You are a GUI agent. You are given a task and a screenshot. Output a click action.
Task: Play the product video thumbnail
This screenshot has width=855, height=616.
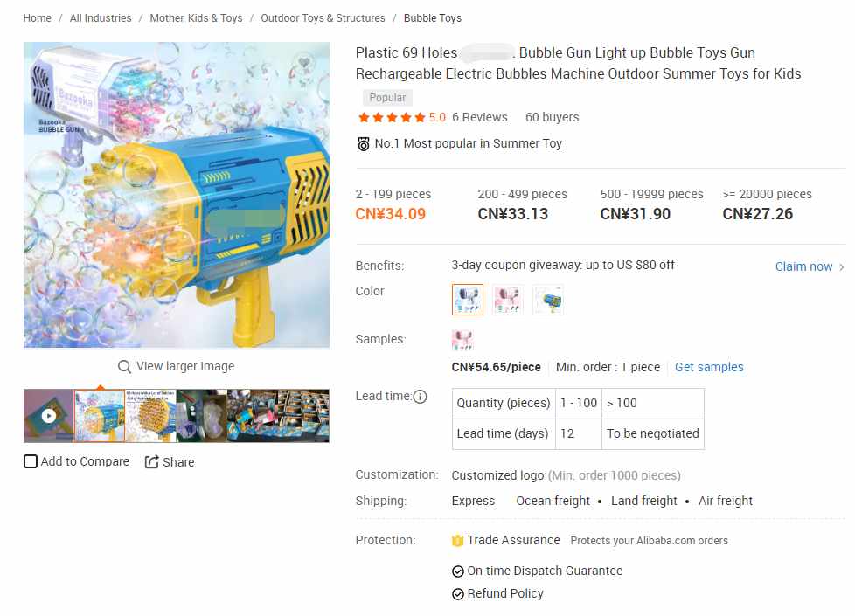(49, 416)
